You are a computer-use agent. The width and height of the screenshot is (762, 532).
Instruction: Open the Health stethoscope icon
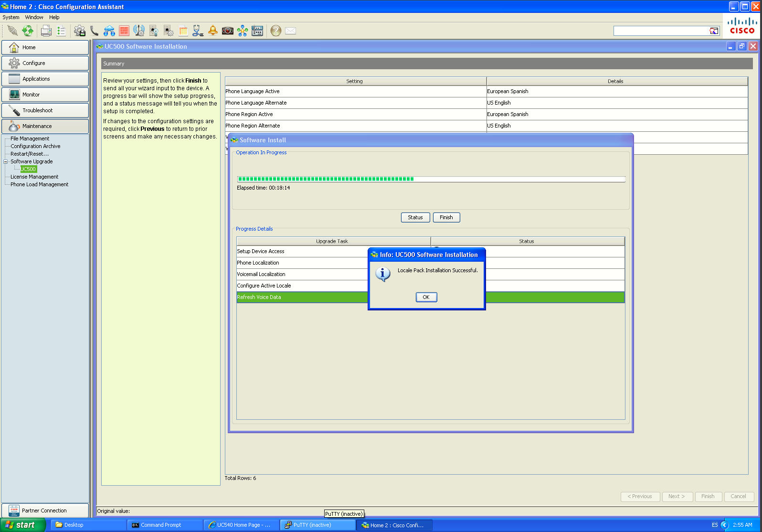point(198,31)
